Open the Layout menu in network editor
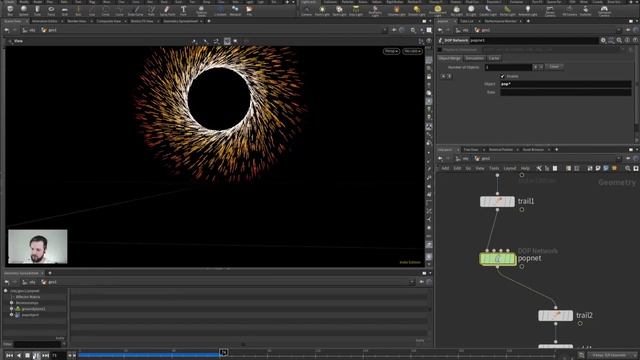This screenshot has width=640, height=360. [509, 168]
